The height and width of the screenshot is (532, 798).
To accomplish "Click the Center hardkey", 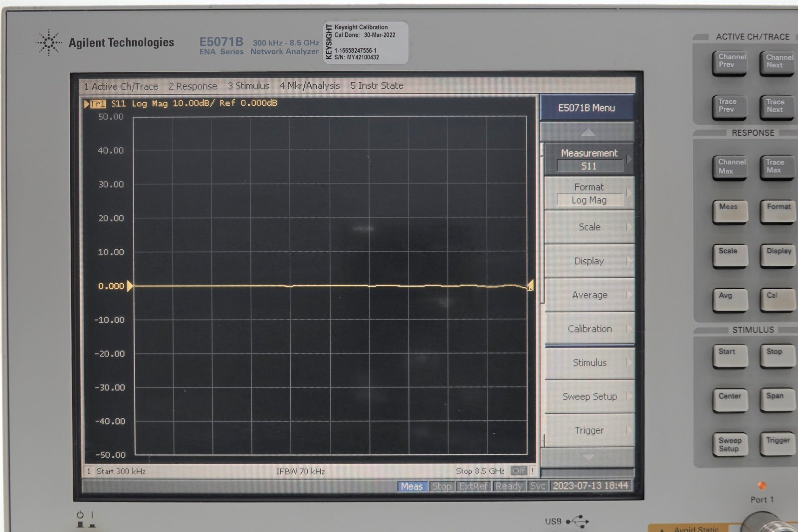I will pos(730,401).
